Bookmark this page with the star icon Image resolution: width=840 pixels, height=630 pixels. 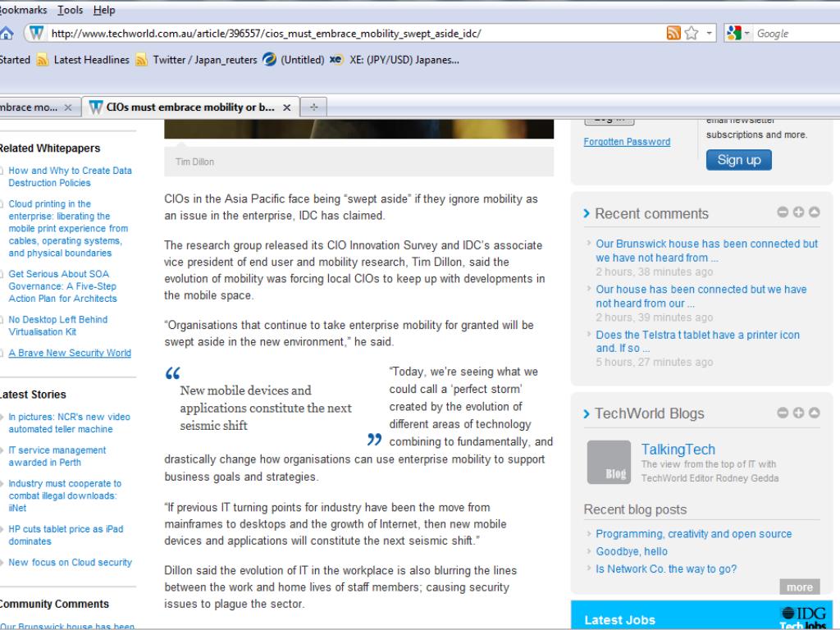coord(692,33)
